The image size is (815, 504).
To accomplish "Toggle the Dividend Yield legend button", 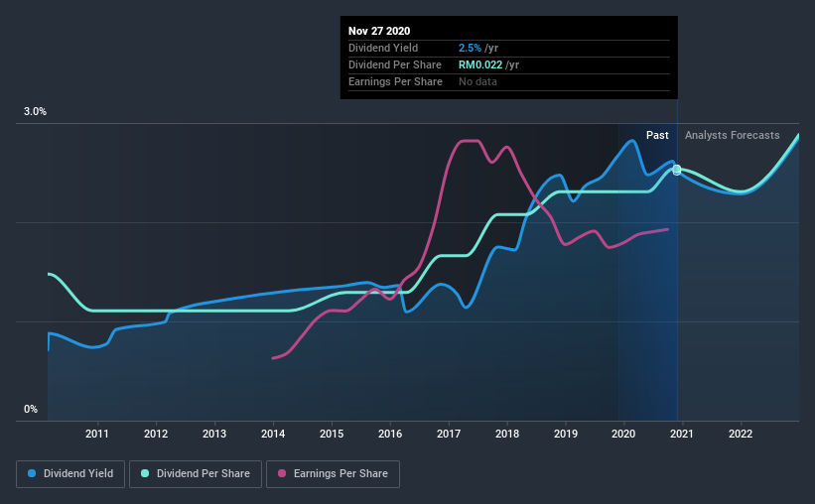I will coord(70,474).
